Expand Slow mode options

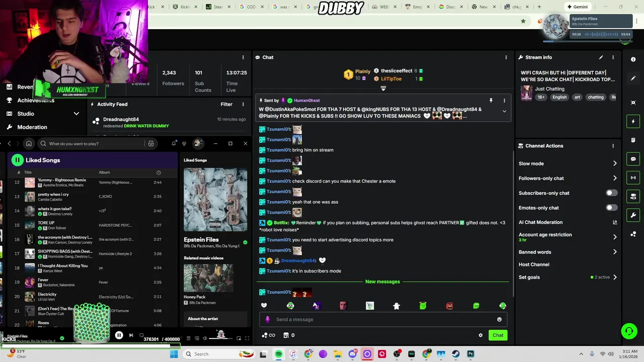tap(615, 163)
